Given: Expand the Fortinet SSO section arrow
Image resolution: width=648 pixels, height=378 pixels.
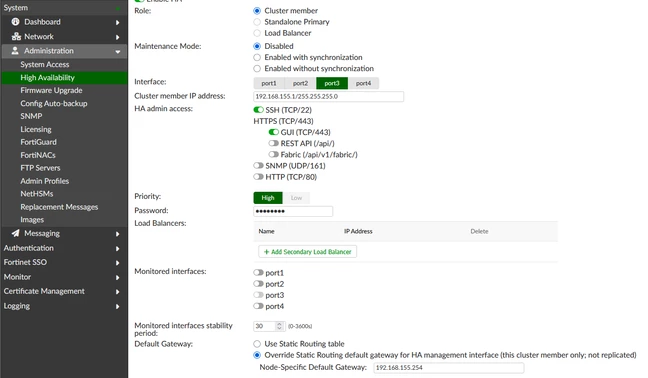Looking at the screenshot, I should coord(117,263).
